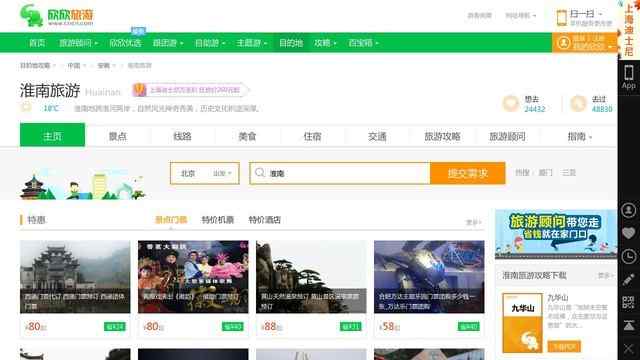Click the user profile icon in right sidebar
The width and height of the screenshot is (640, 360).
click(x=629, y=210)
